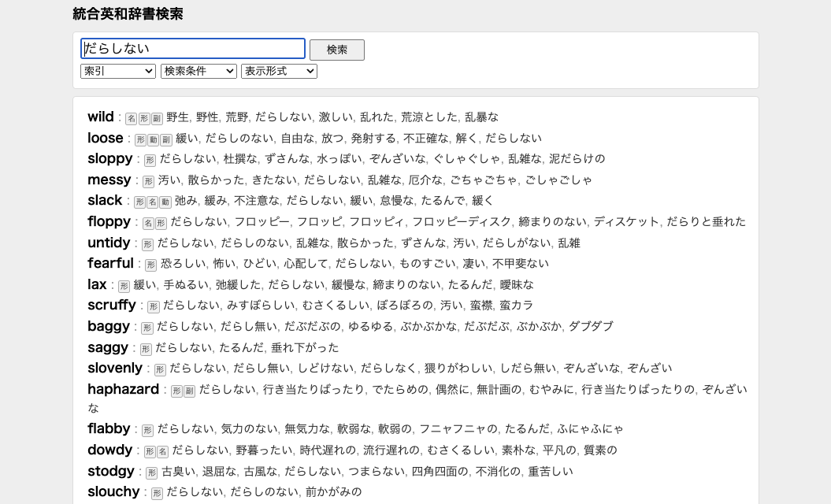This screenshot has height=504, width=831.
Task: Open the 索引 dropdown
Action: click(x=118, y=71)
